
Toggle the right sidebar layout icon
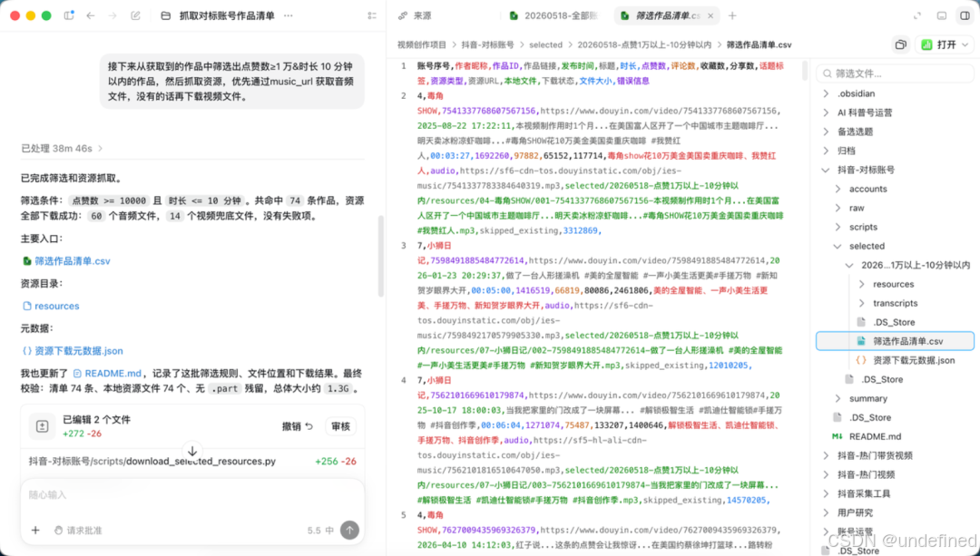(965, 15)
